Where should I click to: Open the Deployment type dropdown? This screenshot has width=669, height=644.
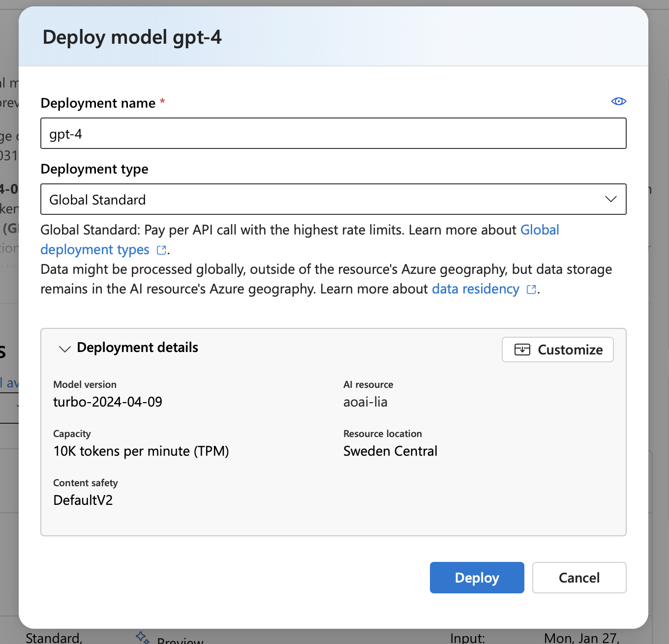click(333, 199)
